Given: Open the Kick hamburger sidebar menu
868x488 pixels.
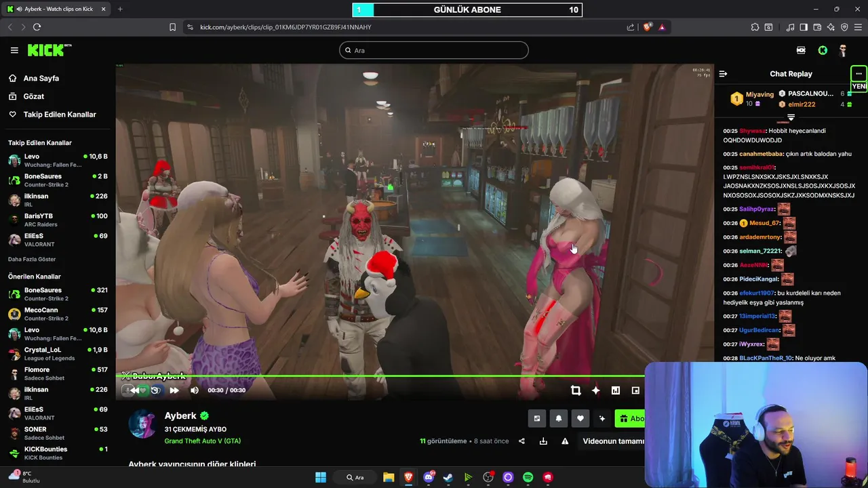Looking at the screenshot, I should 14,50.
